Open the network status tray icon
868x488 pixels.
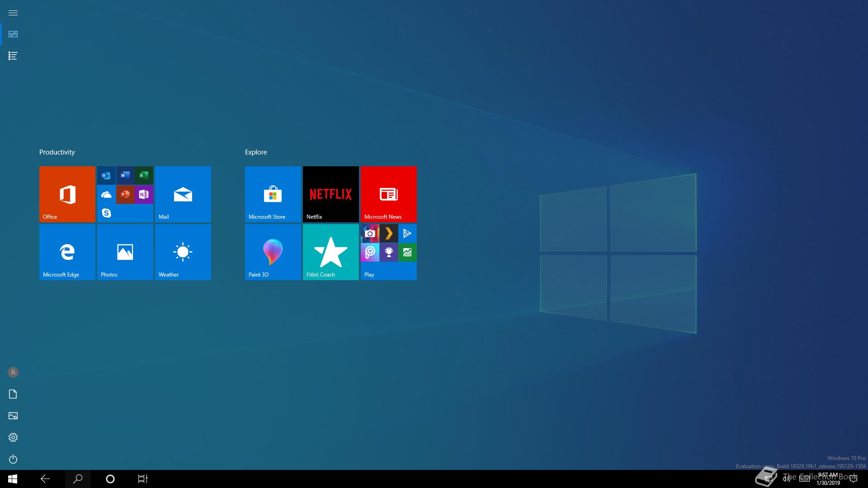[x=768, y=479]
